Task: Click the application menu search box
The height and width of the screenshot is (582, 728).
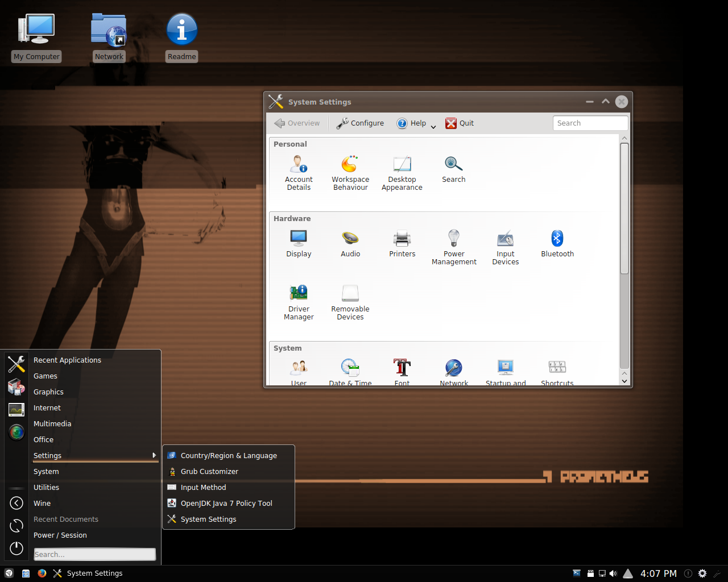Action: pyautogui.click(x=94, y=554)
